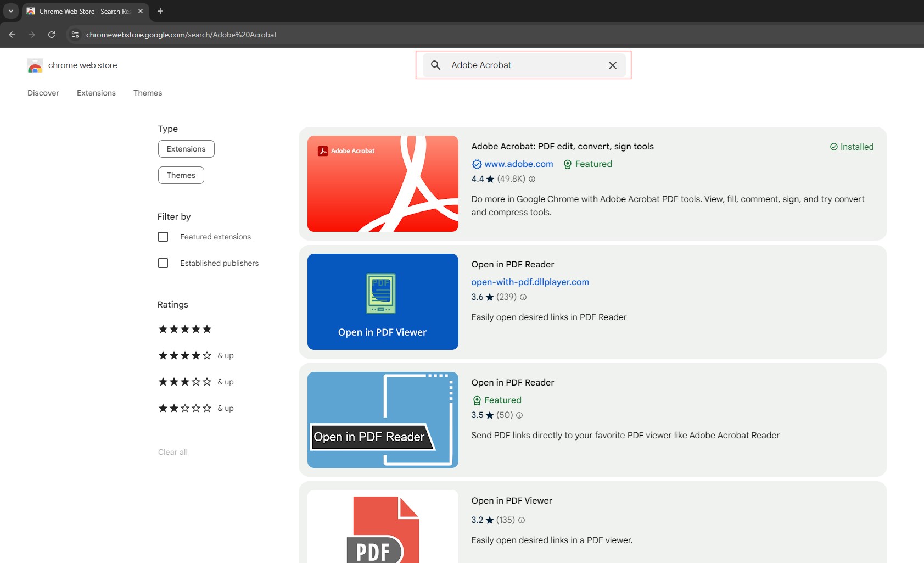Open the www.adobe.com link
The width and height of the screenshot is (924, 563).
pyautogui.click(x=519, y=164)
